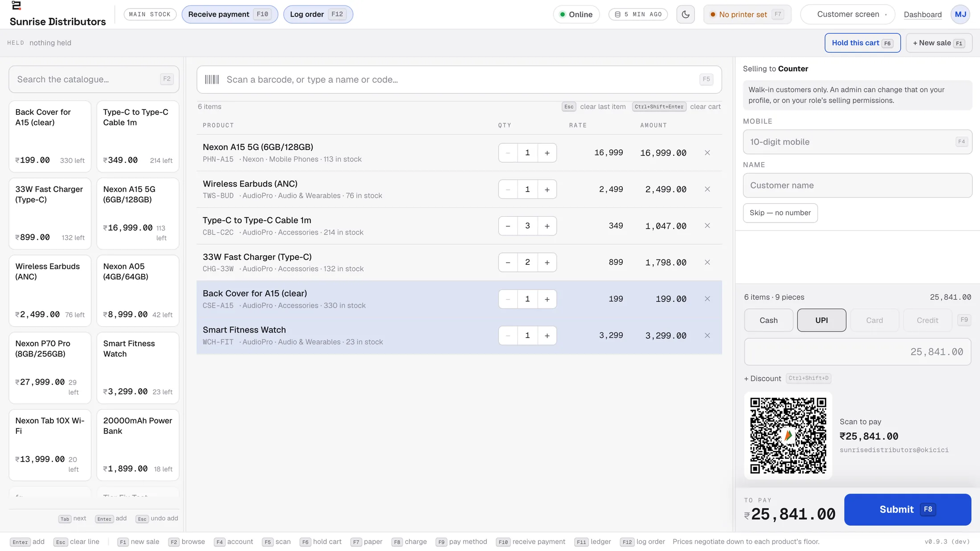Submit the sale for payment
980x551 pixels.
coord(907,510)
